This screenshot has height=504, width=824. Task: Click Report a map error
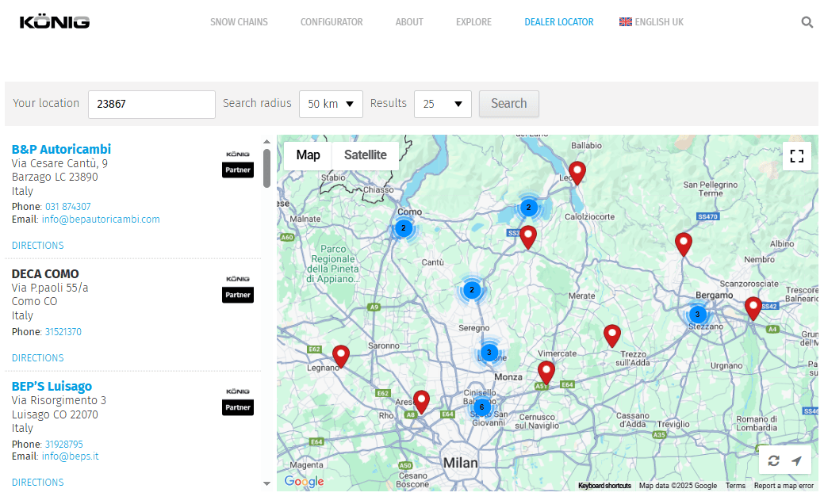pos(784,486)
